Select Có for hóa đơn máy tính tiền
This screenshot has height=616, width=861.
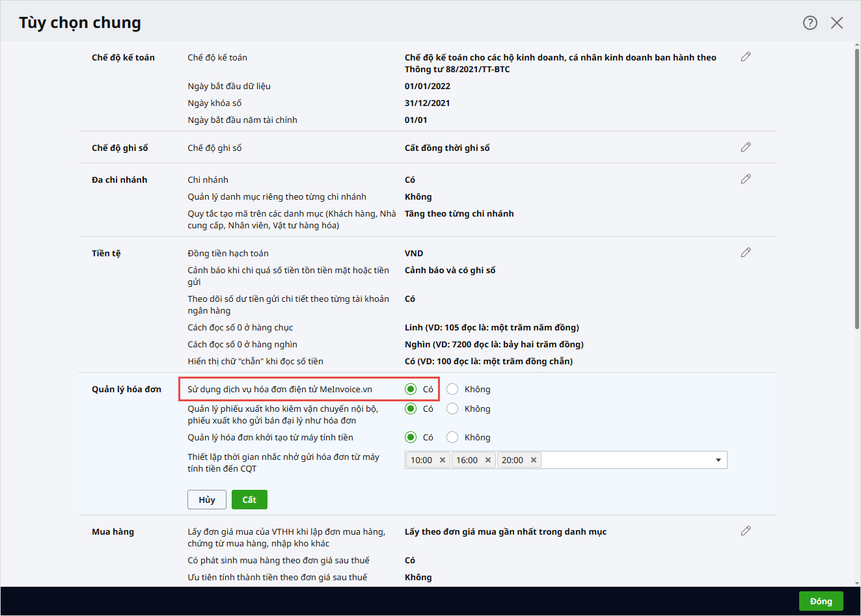pyautogui.click(x=411, y=438)
